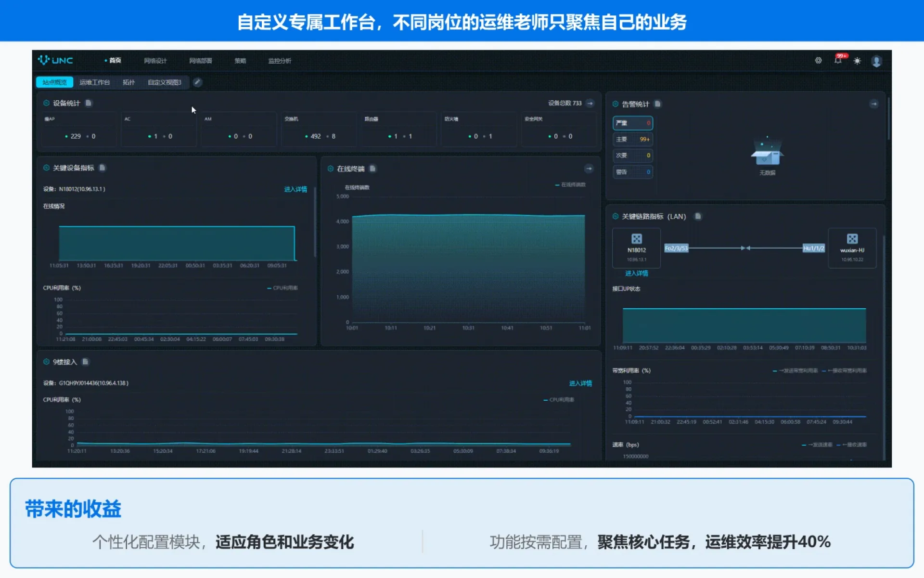Click the 交换机 device card showing 492

[319, 129]
